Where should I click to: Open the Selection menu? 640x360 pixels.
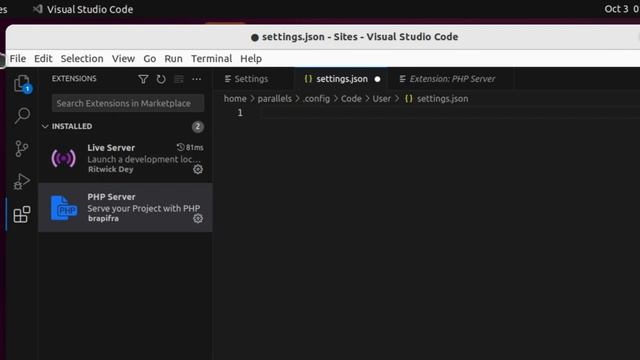[x=82, y=58]
